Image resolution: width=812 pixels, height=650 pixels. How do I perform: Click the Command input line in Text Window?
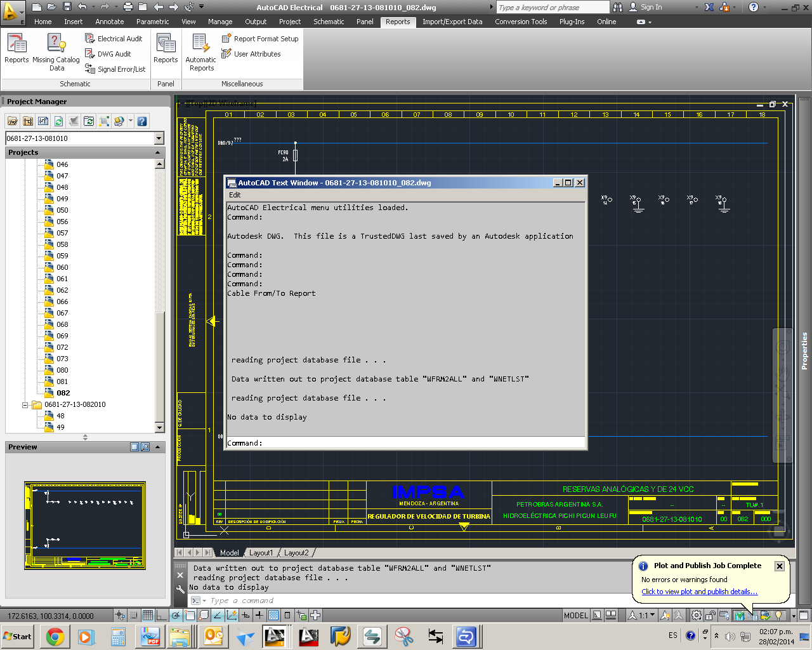(x=406, y=443)
